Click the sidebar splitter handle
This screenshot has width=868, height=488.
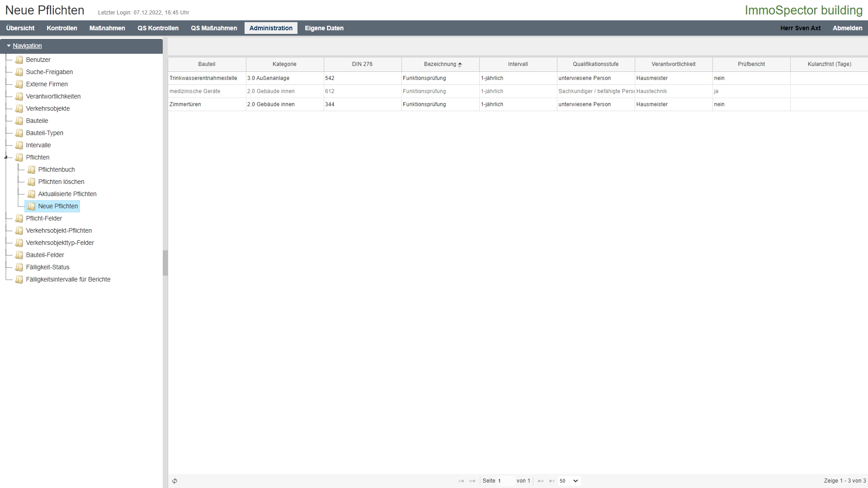pos(165,263)
